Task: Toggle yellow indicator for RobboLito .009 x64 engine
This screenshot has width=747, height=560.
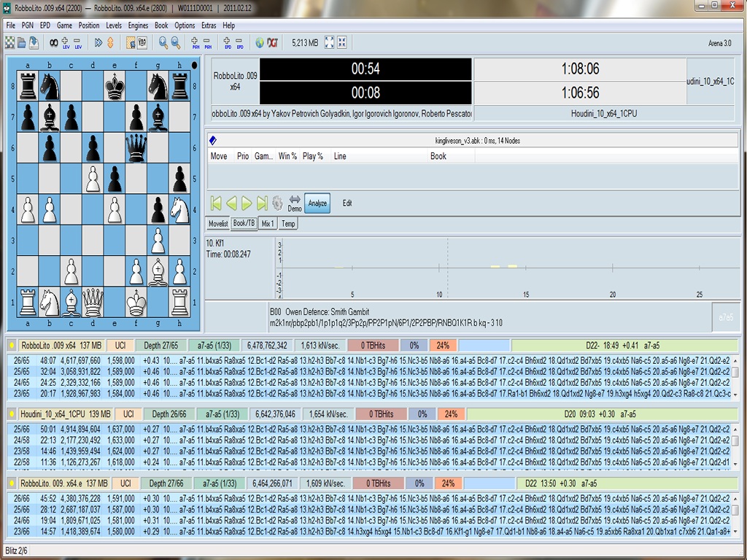Action: point(12,346)
